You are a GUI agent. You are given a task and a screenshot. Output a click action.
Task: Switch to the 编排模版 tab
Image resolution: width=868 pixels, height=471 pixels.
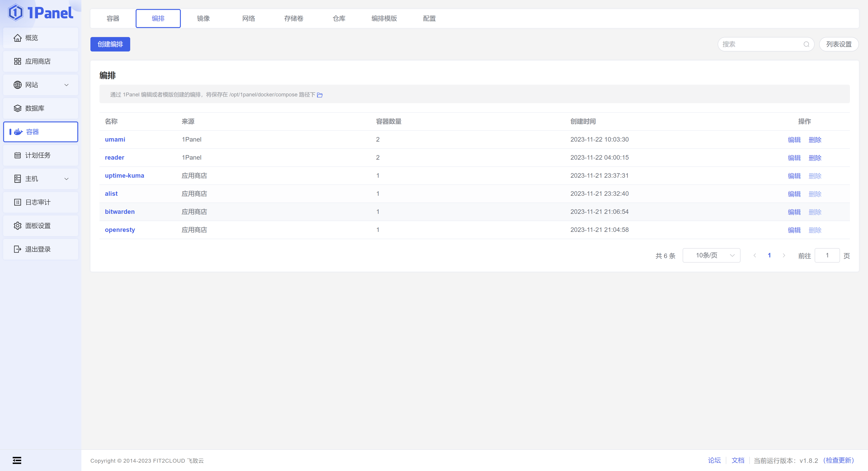click(384, 19)
